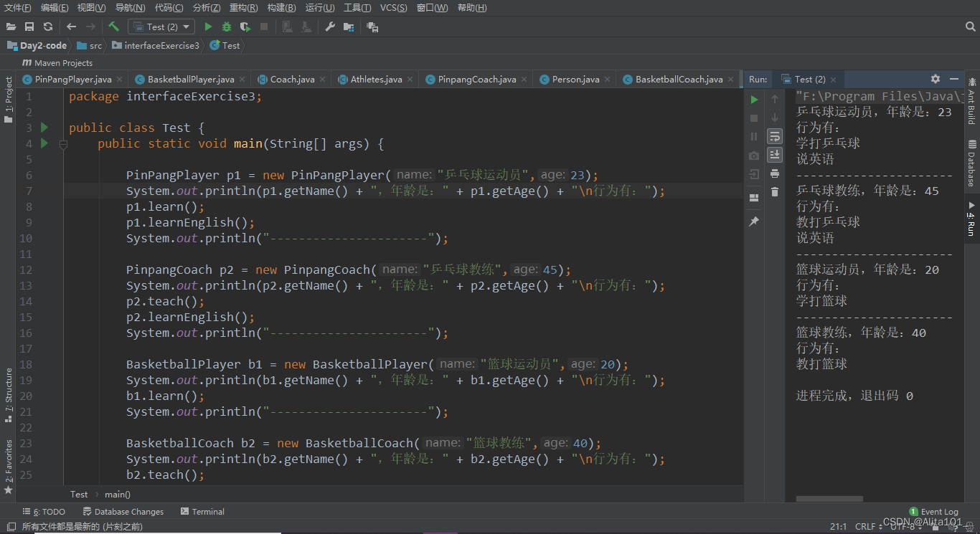Hide the Run panel with the minus icon
The image size is (980, 534).
point(954,79)
